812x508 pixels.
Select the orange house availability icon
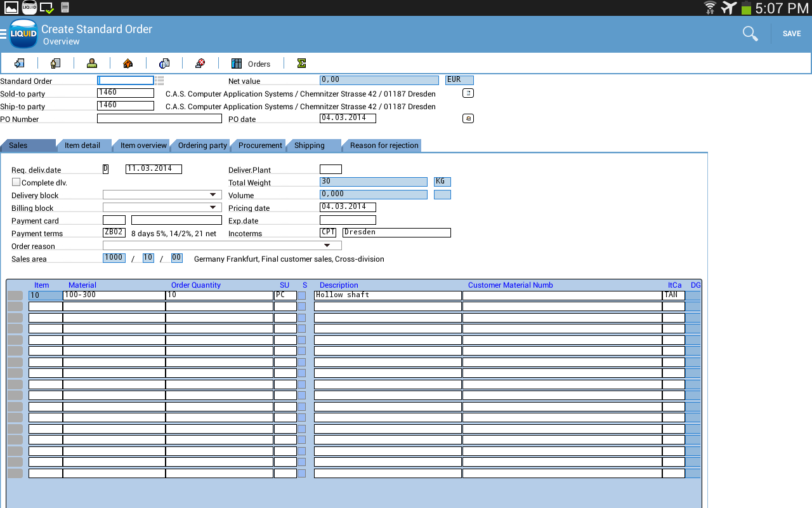click(x=127, y=63)
